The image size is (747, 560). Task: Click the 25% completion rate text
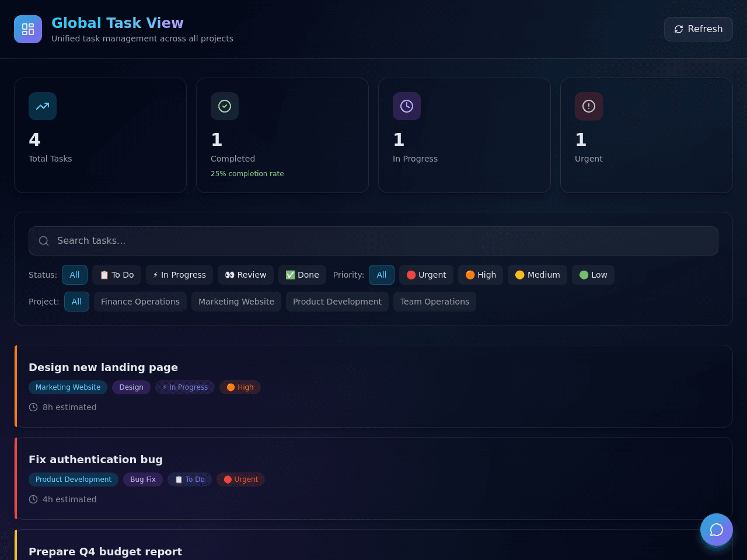[247, 174]
